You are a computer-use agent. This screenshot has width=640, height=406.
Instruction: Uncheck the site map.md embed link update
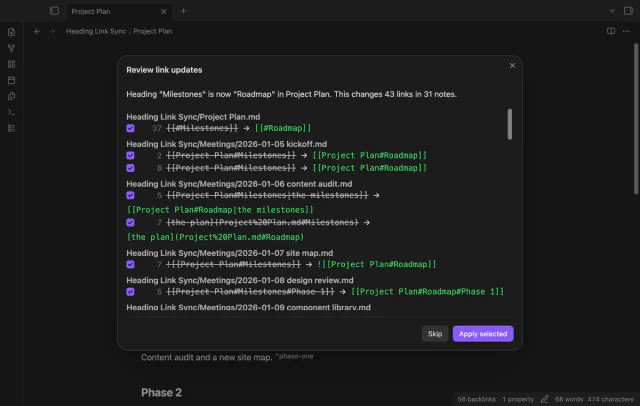point(130,264)
